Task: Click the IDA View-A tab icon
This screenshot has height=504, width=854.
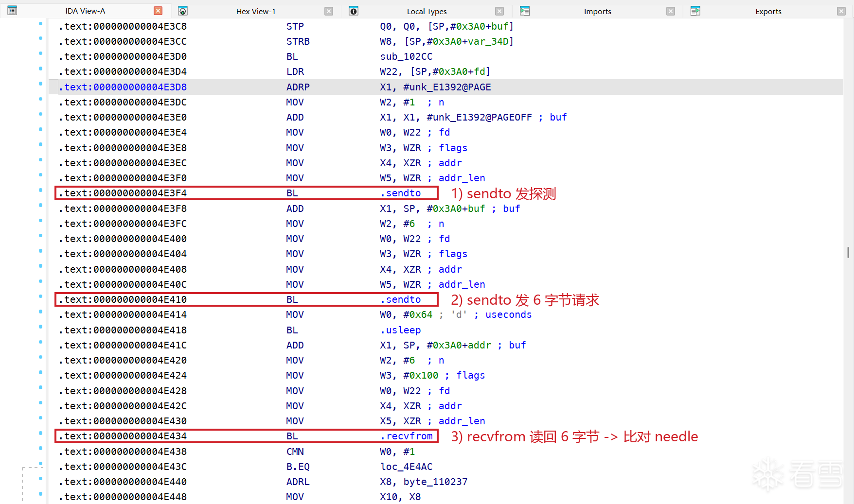Action: (12, 11)
